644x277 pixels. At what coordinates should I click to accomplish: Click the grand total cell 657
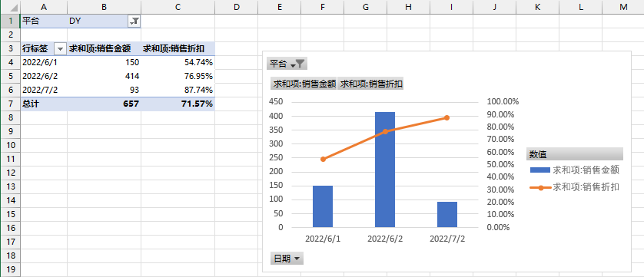coord(105,104)
